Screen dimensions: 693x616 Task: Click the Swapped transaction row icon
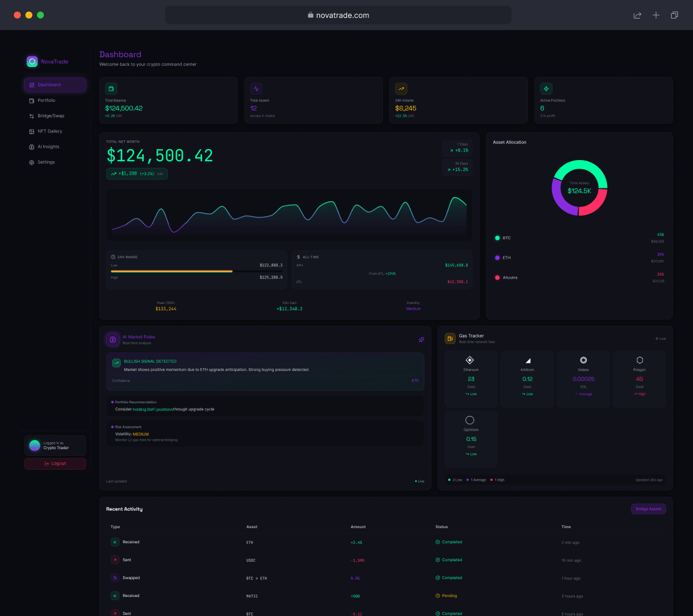115,578
